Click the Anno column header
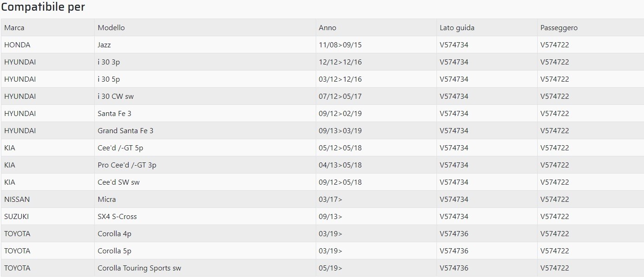 pyautogui.click(x=327, y=28)
